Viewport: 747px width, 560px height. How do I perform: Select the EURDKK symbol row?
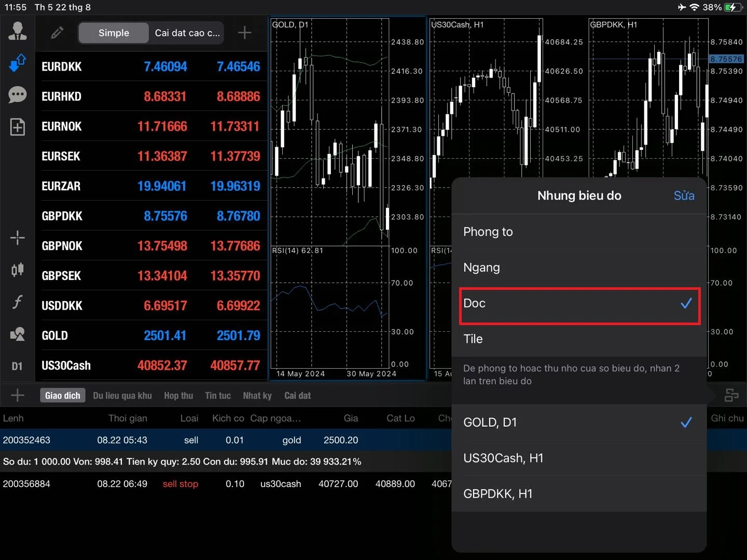pyautogui.click(x=151, y=66)
